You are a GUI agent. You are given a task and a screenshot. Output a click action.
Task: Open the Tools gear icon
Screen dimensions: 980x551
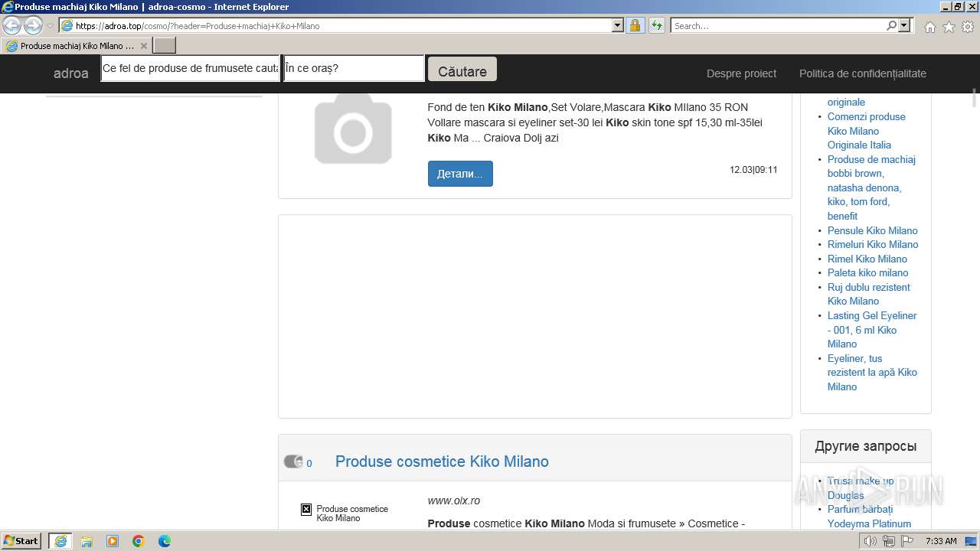point(968,27)
